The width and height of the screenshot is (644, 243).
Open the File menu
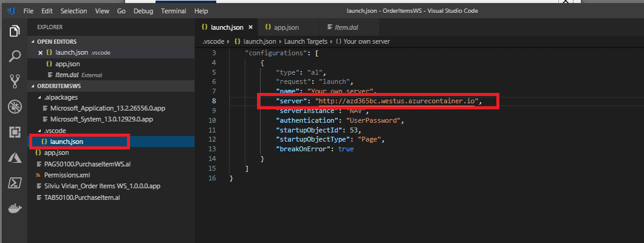pos(29,11)
